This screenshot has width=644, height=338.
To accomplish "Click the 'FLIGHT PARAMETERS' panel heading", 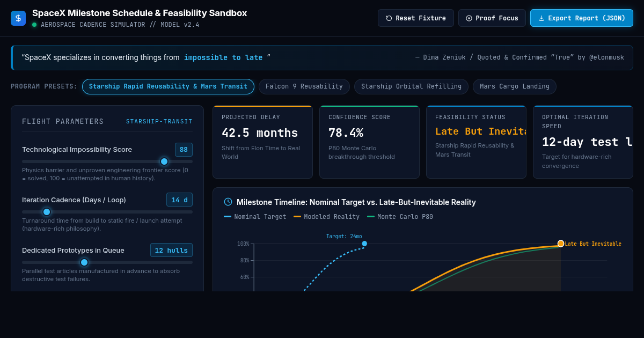I will (x=63, y=122).
